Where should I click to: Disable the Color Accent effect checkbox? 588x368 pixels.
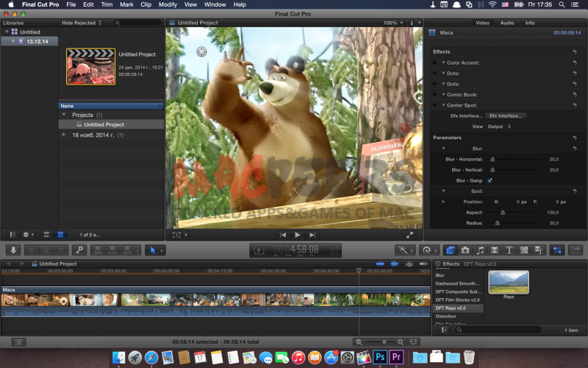click(x=434, y=63)
